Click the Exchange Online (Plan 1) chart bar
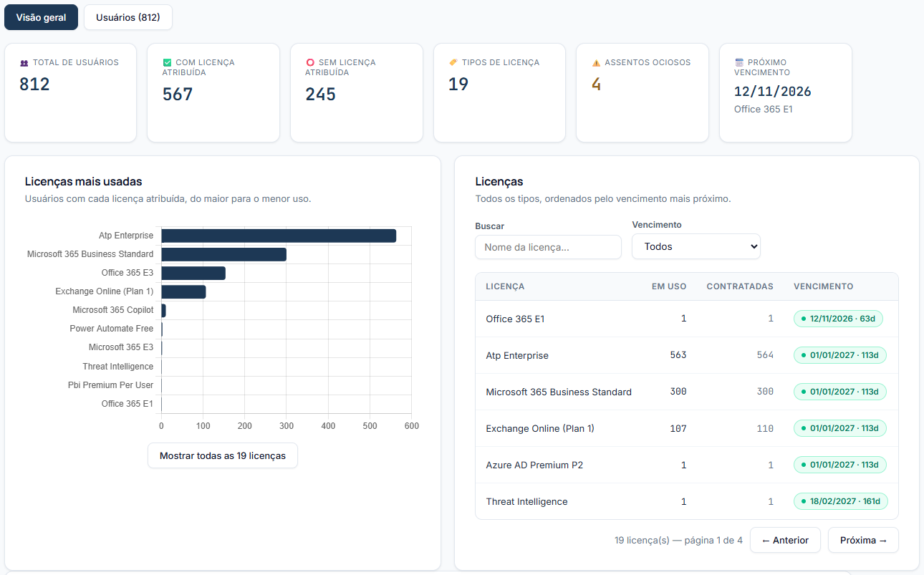 [x=183, y=291]
